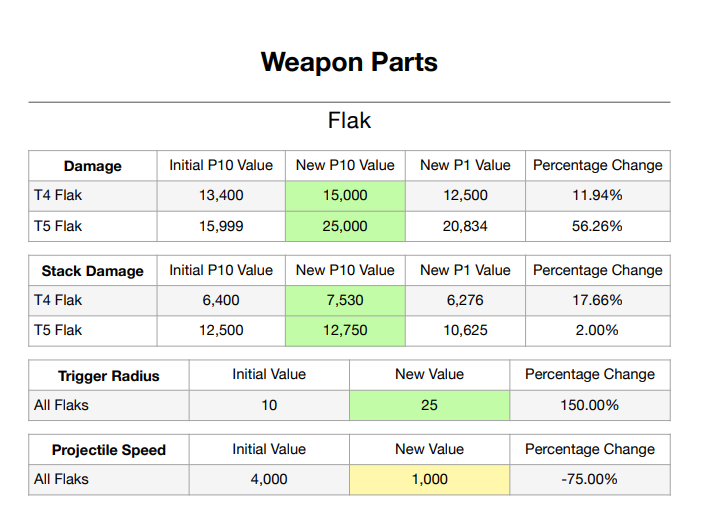This screenshot has height=532, width=702.
Task: Select the 6,276 New P1 value cell
Action: [465, 300]
